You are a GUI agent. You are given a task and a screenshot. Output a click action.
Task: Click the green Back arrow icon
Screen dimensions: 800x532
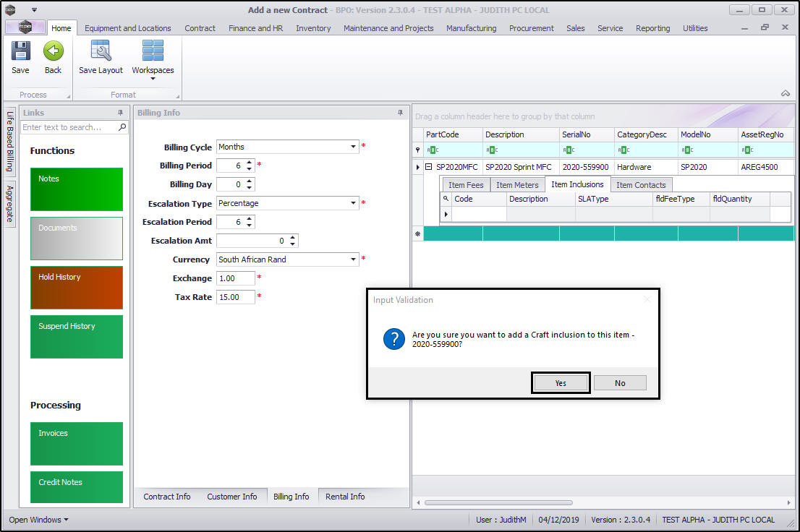[53, 51]
